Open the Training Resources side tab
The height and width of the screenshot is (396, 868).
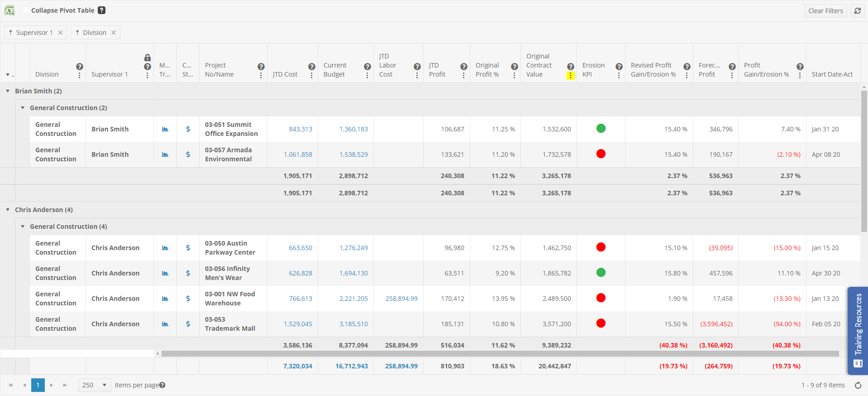pyautogui.click(x=858, y=330)
